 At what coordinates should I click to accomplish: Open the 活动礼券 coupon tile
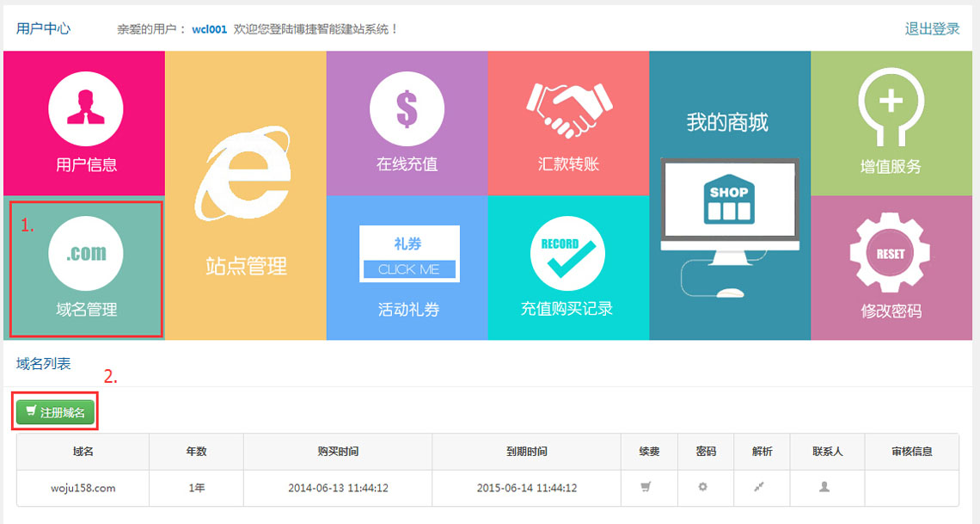pyautogui.click(x=407, y=268)
